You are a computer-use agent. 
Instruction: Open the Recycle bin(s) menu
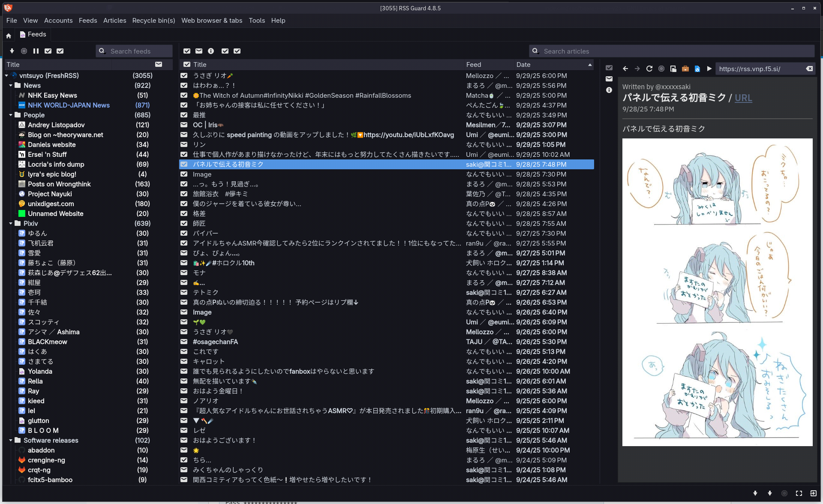click(x=153, y=20)
